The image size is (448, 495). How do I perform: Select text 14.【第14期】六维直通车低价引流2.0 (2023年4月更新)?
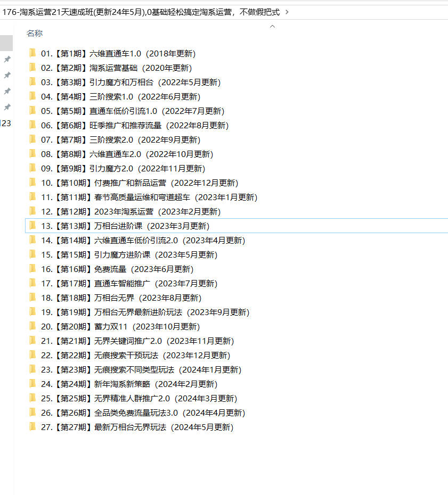143,240
